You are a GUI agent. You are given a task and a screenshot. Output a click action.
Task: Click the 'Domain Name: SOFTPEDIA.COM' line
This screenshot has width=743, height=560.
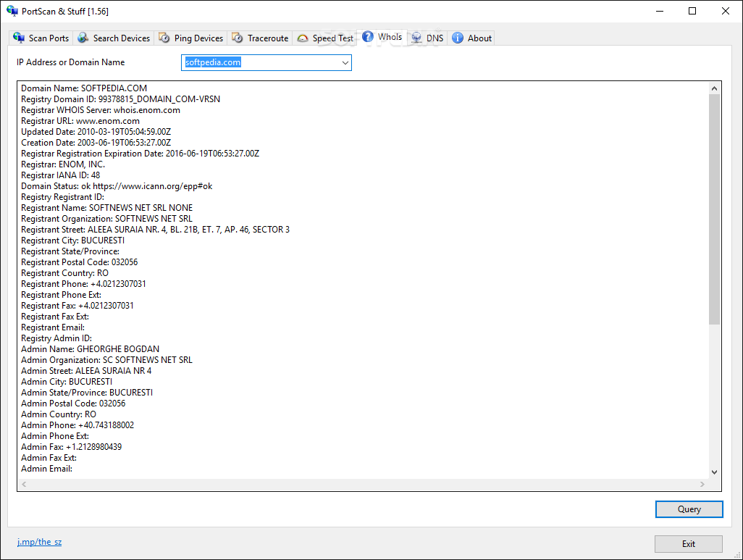pos(84,88)
